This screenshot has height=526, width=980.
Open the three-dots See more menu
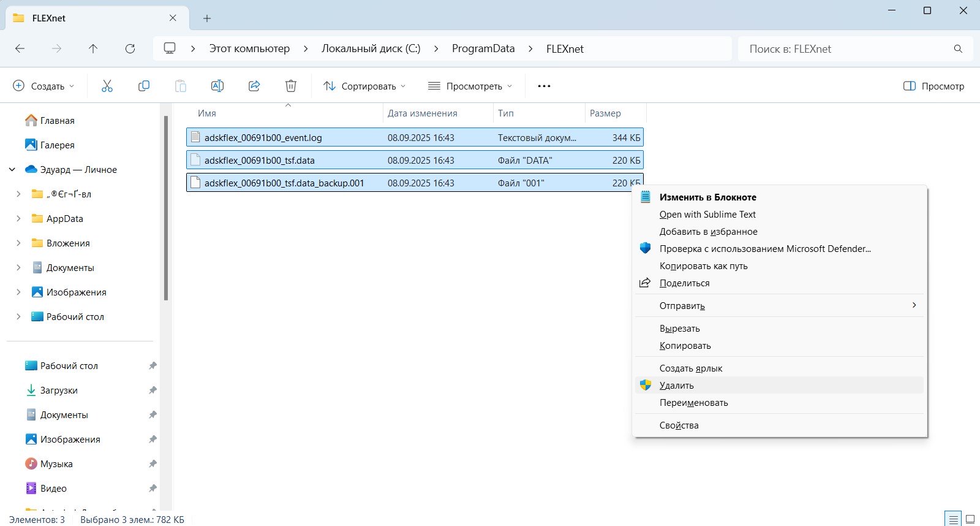pyautogui.click(x=544, y=86)
